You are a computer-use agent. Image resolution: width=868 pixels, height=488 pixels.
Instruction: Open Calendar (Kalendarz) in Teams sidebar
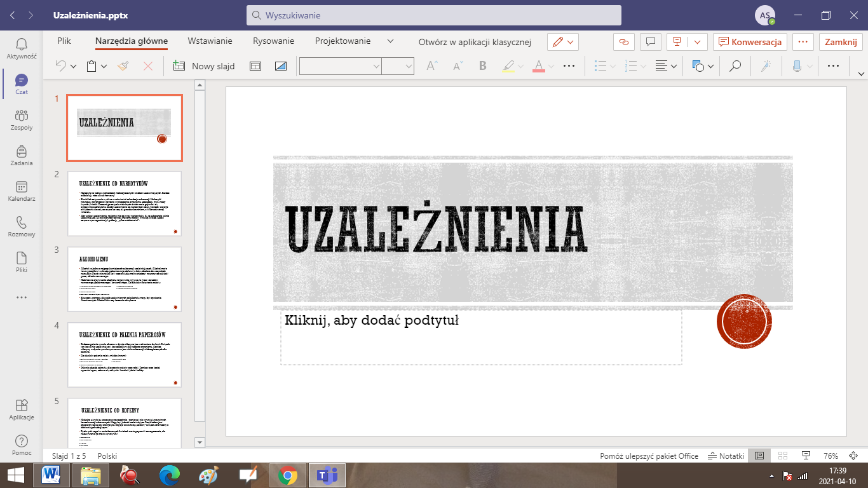[x=21, y=191]
